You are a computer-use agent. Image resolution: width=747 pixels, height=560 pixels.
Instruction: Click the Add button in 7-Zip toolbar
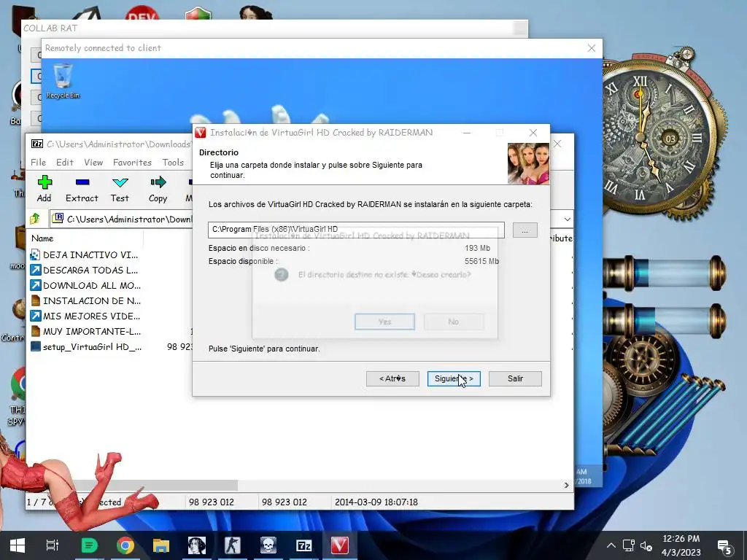[44, 189]
